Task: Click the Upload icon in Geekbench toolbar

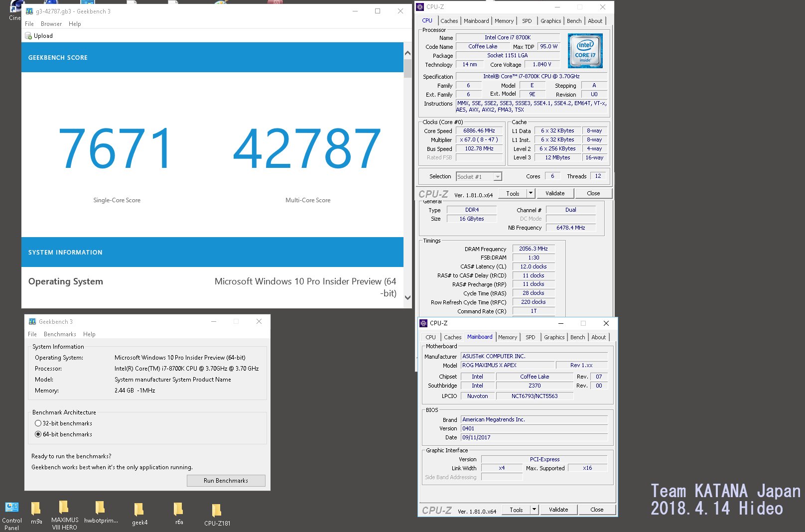Action: 28,36
